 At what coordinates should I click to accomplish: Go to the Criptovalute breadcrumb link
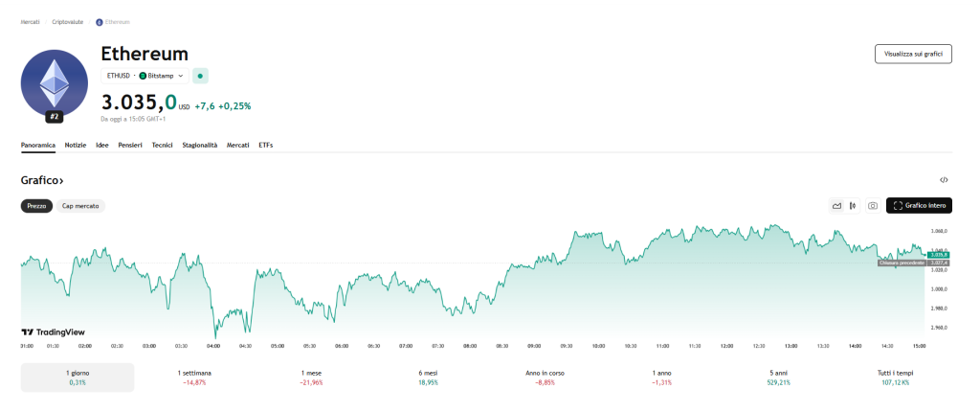(68, 21)
